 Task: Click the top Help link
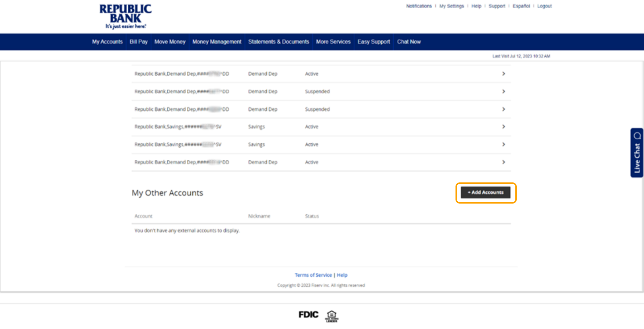click(x=476, y=6)
